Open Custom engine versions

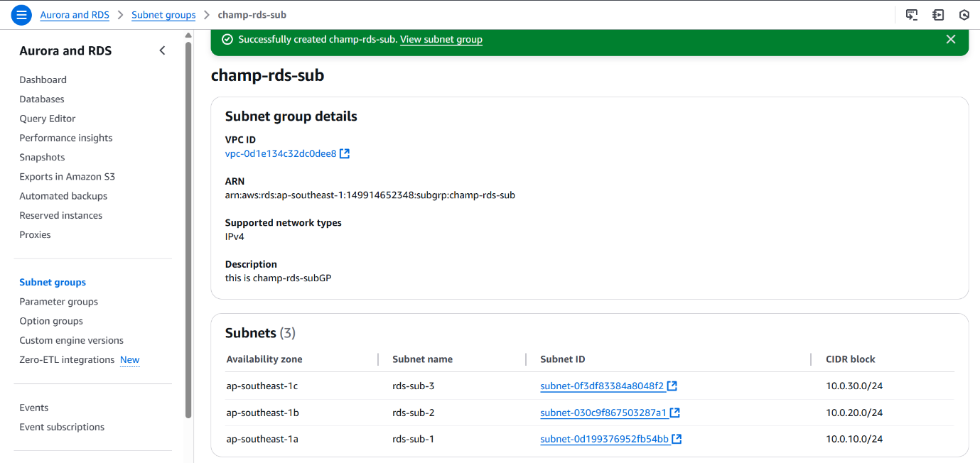(72, 341)
